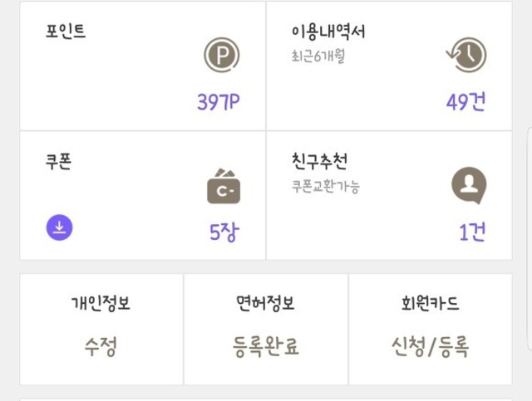532x401 pixels.
Task: View the 1건 referral count
Action: 471,232
